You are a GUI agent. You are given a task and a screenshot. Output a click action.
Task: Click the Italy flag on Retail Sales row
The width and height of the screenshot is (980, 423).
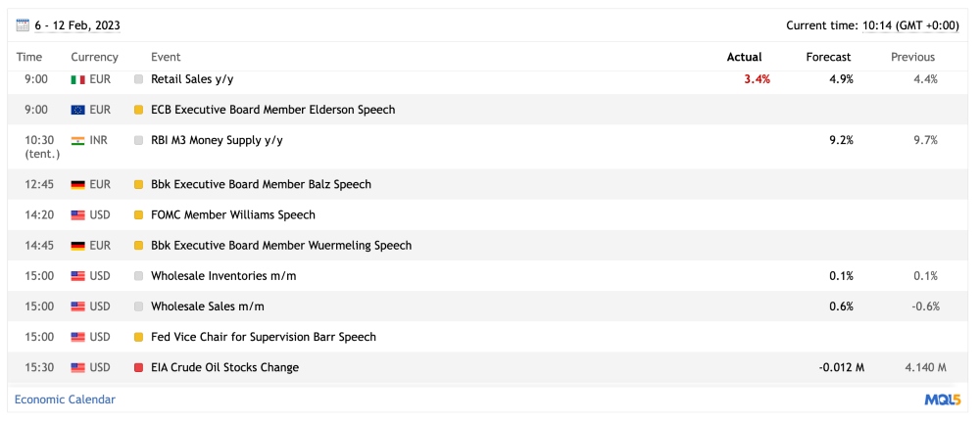78,79
